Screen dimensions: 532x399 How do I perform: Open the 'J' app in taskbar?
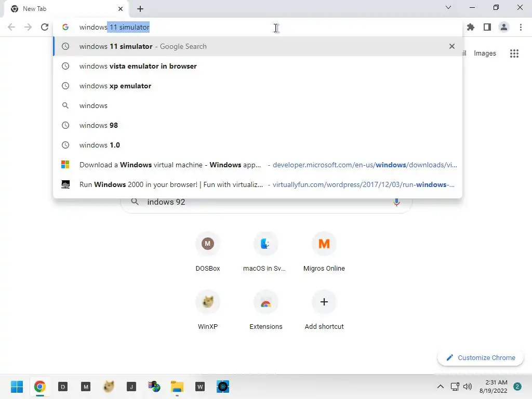coord(131,387)
